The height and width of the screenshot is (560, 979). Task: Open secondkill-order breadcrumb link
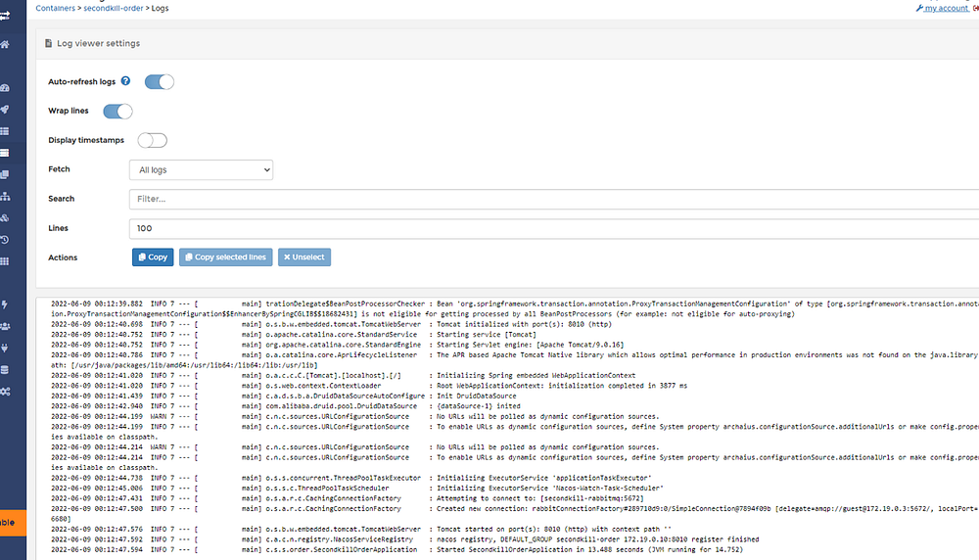point(113,8)
